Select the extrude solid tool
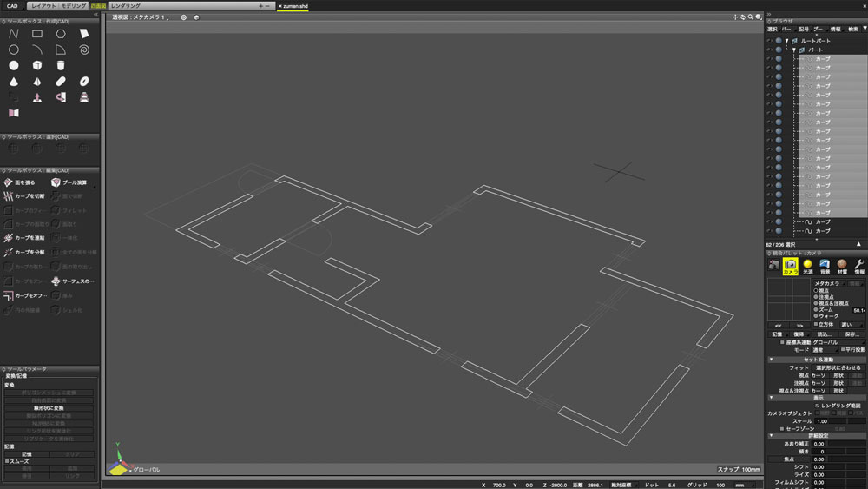Screen dimensions: 868x489 (37, 97)
